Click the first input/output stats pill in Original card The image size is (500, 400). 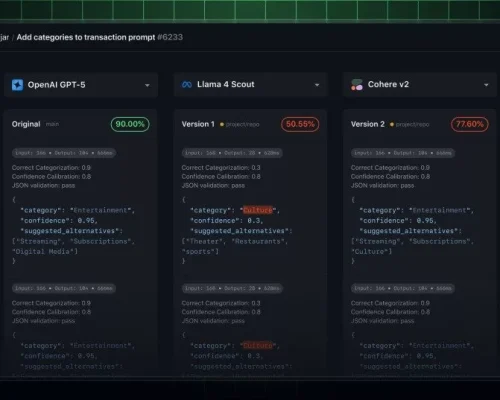64,153
